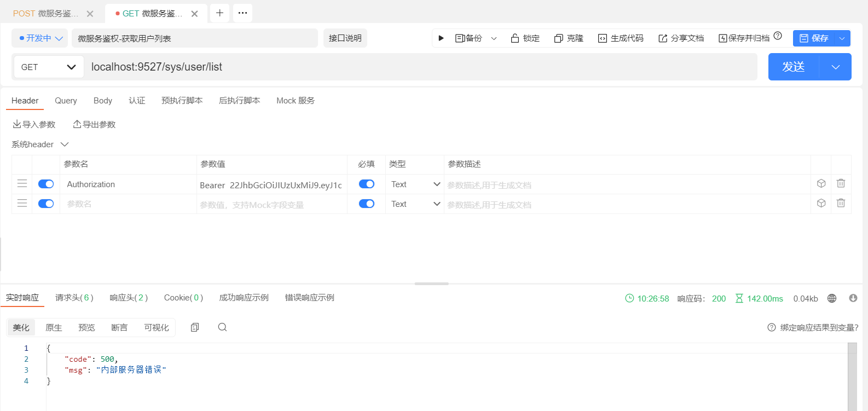This screenshot has height=411, width=868.
Task: Click the 导入参数 import button
Action: point(34,125)
